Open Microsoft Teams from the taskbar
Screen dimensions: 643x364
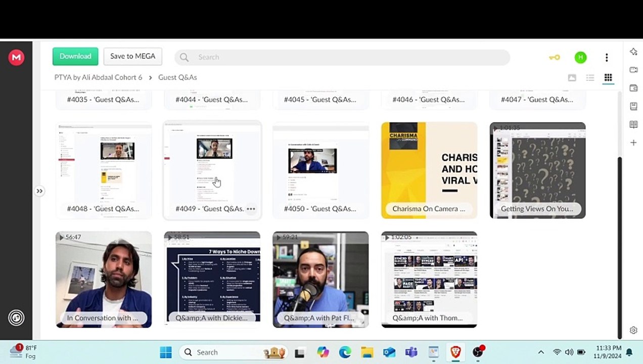[411, 352]
